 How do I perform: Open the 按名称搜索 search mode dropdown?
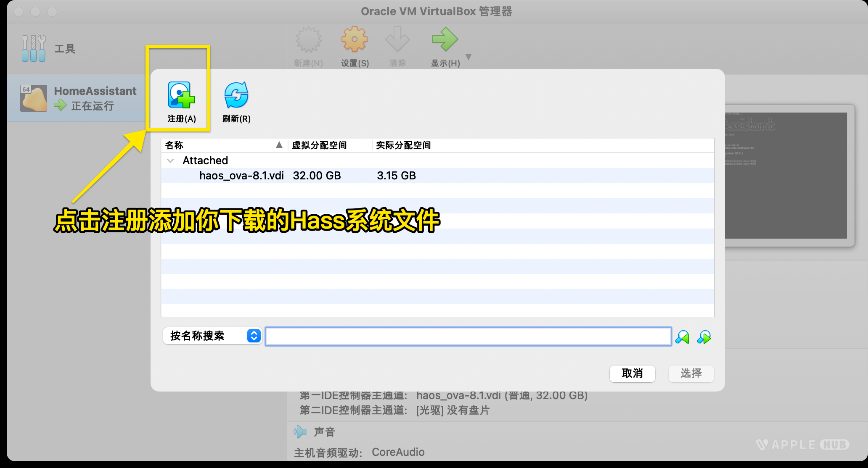pos(212,336)
